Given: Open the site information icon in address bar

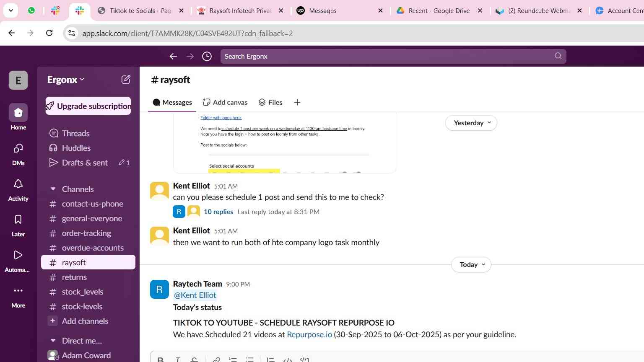Looking at the screenshot, I should point(72,33).
